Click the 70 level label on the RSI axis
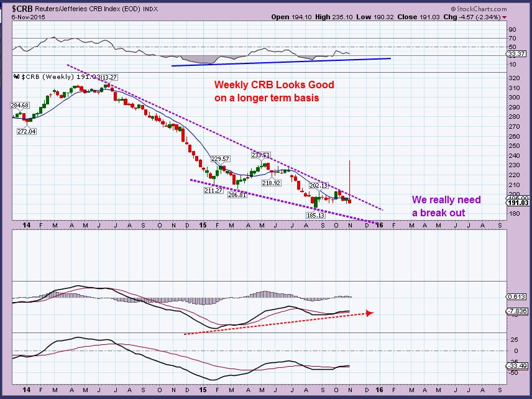Viewport: 532px width, 399px height. click(x=513, y=39)
